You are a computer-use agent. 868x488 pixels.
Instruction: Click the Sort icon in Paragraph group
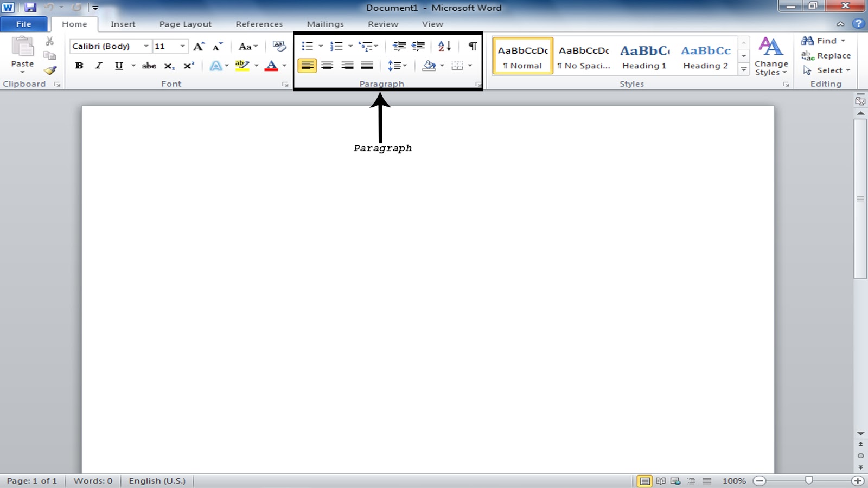(x=445, y=46)
